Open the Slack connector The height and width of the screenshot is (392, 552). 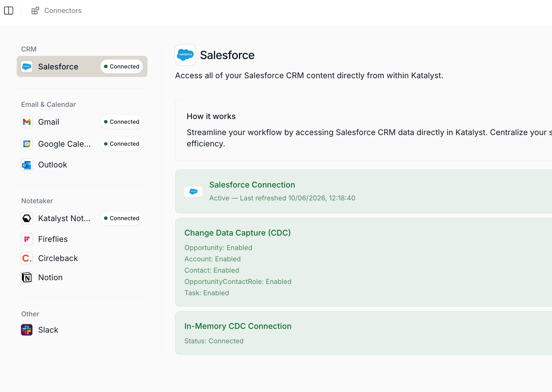point(82,330)
